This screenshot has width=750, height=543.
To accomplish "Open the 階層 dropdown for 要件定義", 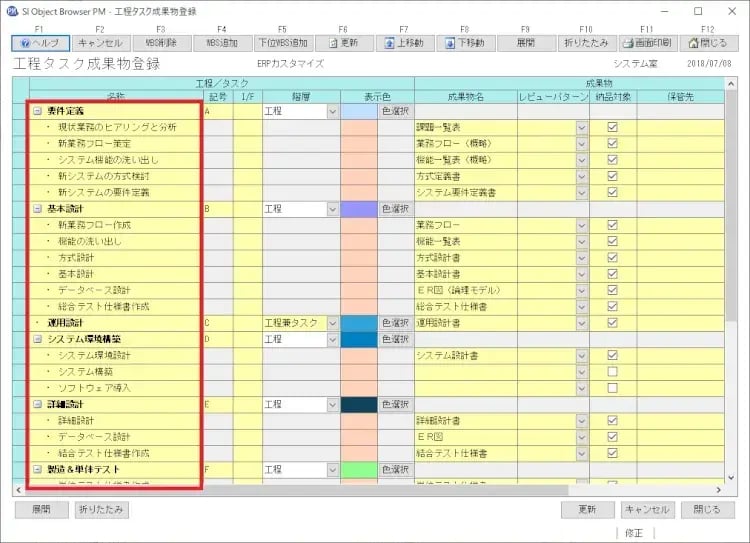I will click(x=333, y=112).
